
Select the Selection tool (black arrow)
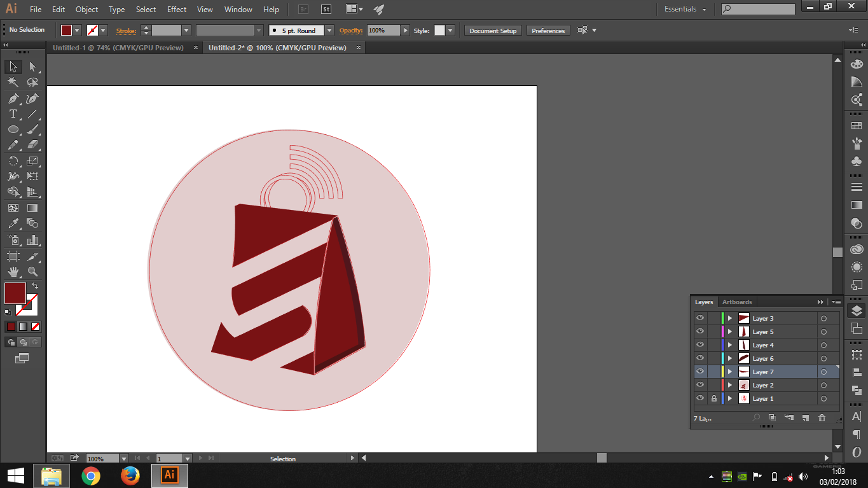13,67
